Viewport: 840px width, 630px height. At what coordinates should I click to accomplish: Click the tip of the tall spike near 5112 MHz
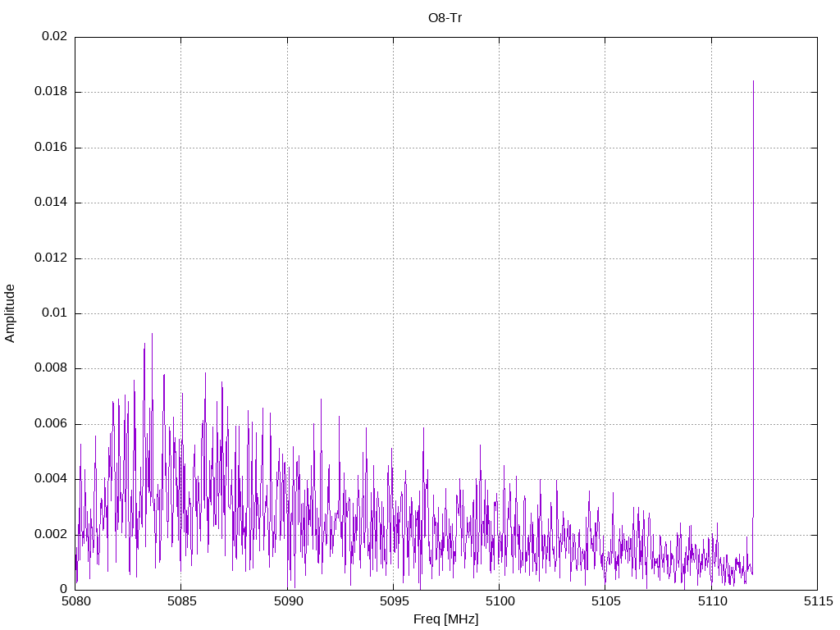tap(753, 80)
